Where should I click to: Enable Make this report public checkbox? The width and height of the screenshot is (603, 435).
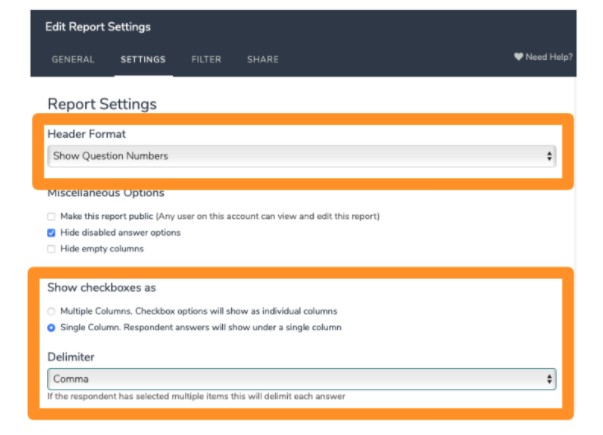tap(51, 216)
